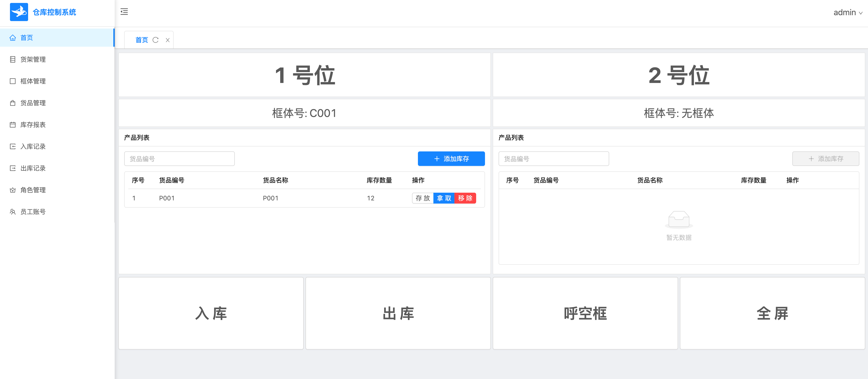
Task: Click red 移除 button for P001
Action: (465, 198)
